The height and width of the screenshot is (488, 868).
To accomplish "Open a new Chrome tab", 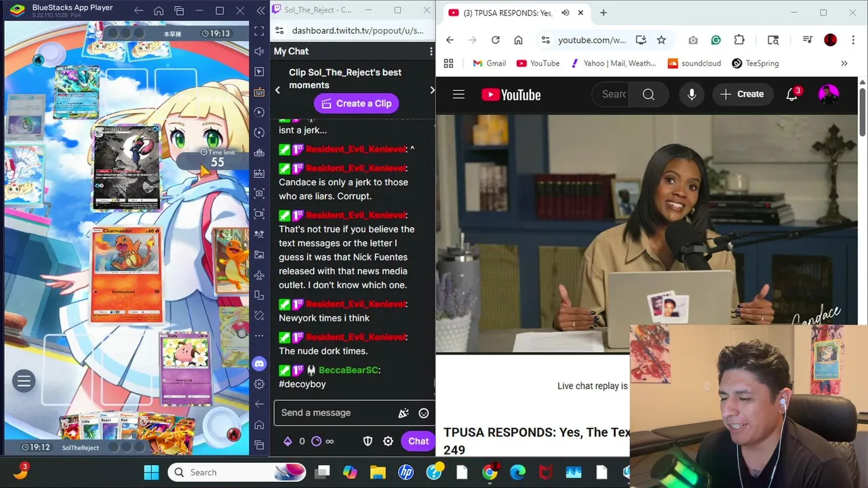I will pyautogui.click(x=603, y=13).
